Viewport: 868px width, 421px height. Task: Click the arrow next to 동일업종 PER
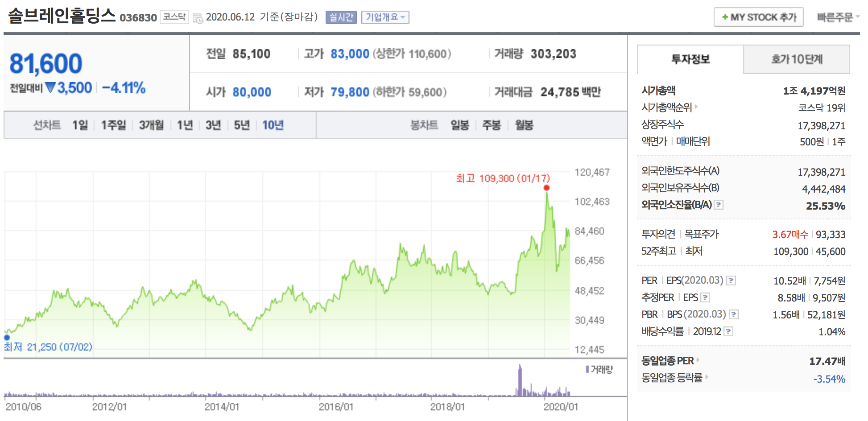(698, 360)
